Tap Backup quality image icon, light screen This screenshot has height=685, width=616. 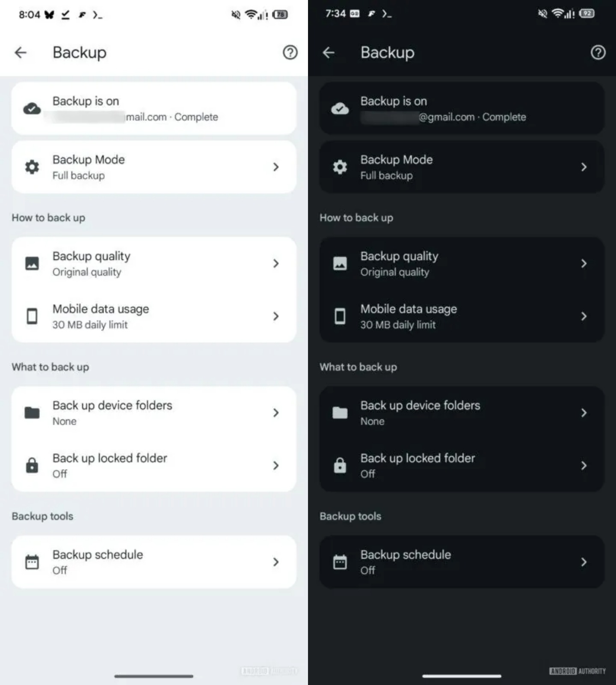click(32, 263)
